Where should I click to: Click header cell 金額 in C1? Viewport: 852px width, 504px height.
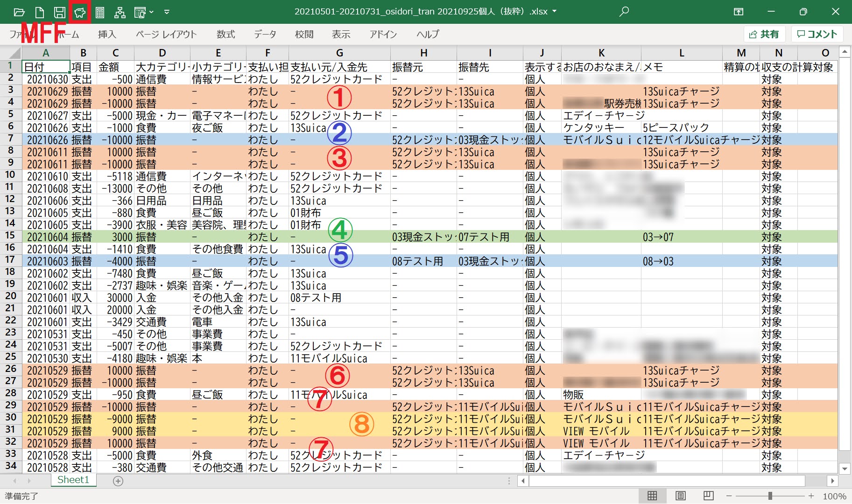point(115,67)
